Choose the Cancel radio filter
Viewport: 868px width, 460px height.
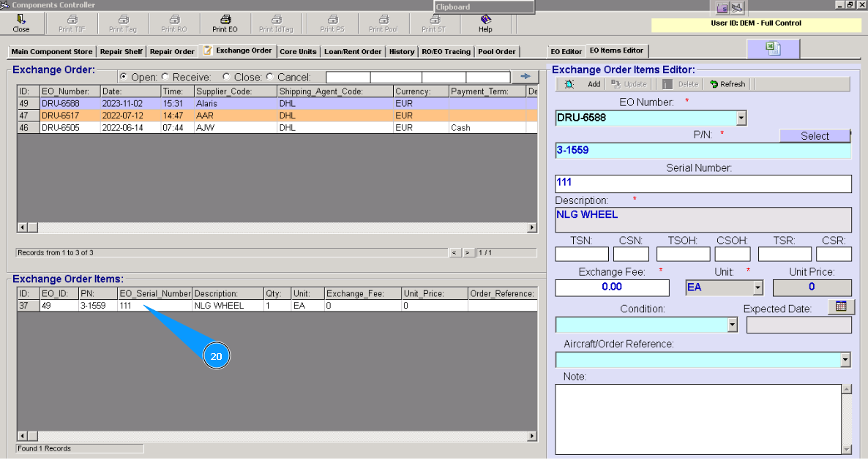coord(270,77)
